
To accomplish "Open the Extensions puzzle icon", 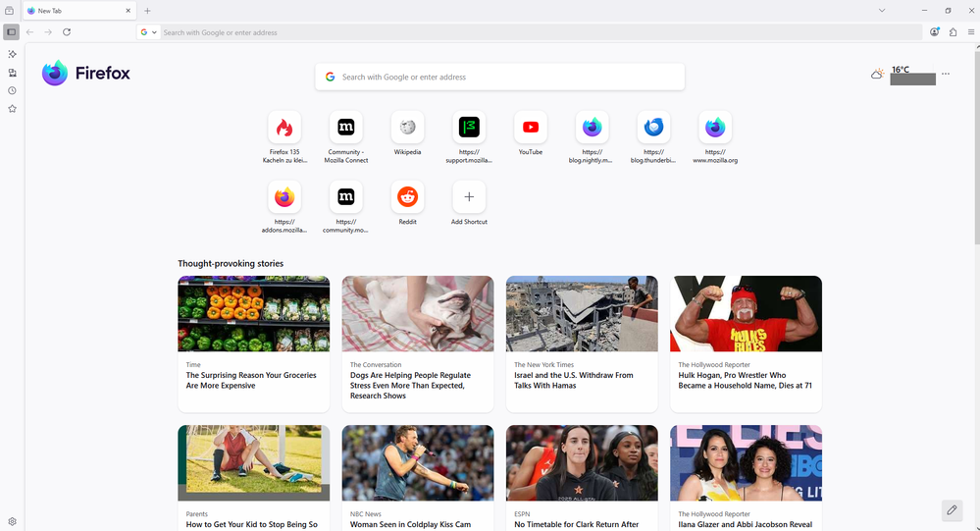I will (953, 32).
